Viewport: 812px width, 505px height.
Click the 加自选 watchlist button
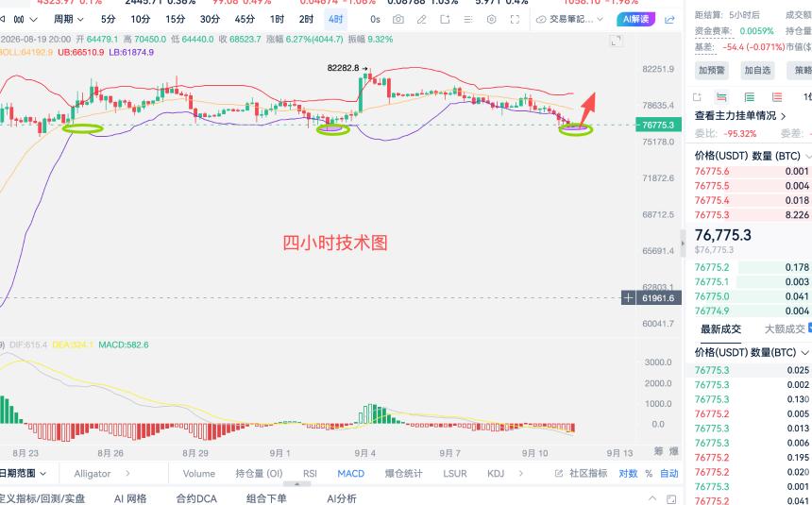point(757,70)
